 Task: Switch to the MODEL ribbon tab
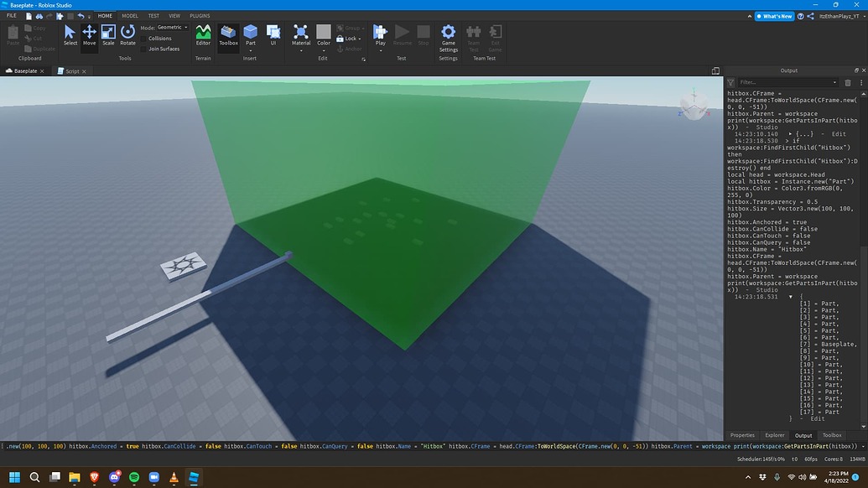point(129,15)
